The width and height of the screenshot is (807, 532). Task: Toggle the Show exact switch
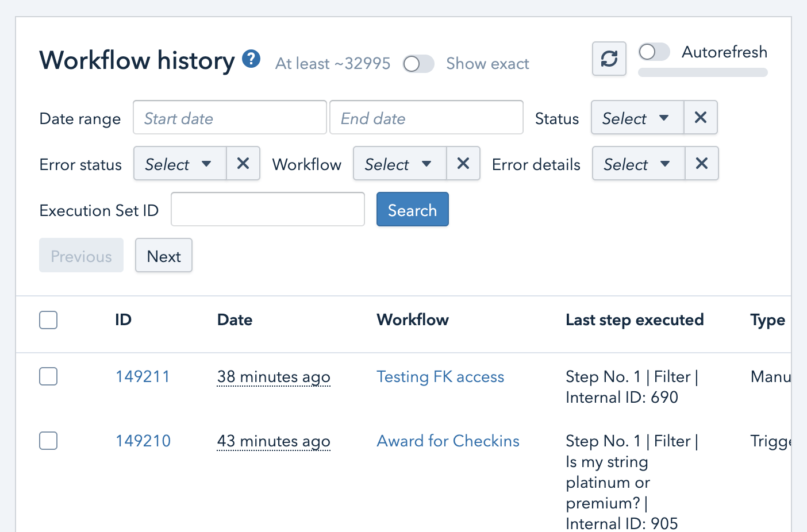(418, 64)
